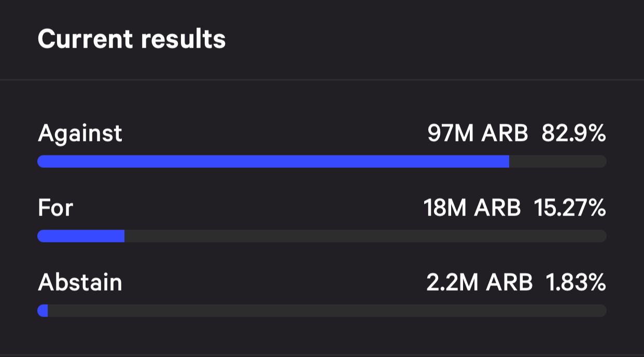This screenshot has height=357, width=644.
Task: Select the Against vote option label
Action: click(80, 134)
